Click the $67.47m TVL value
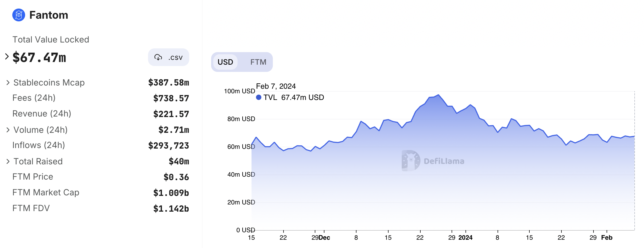This screenshot has width=644, height=248. [39, 57]
